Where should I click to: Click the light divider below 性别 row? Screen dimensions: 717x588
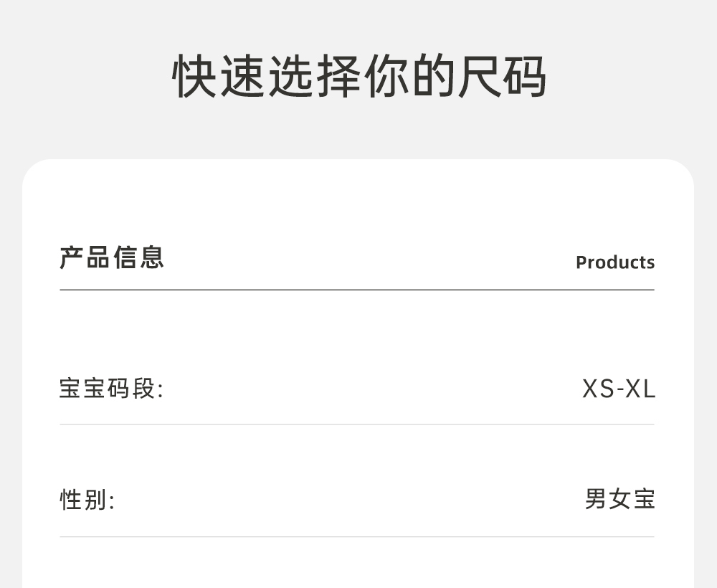coord(357,536)
